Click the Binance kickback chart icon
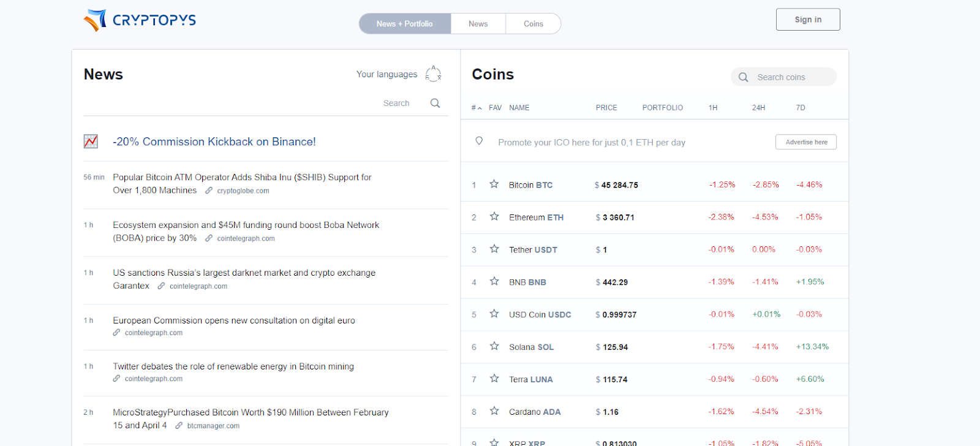980x446 pixels. [91, 142]
